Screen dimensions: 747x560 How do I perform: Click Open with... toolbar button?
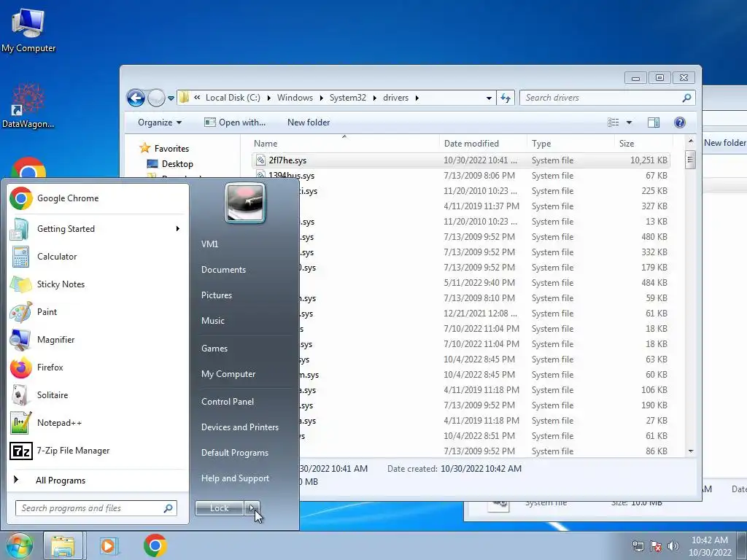tap(235, 122)
